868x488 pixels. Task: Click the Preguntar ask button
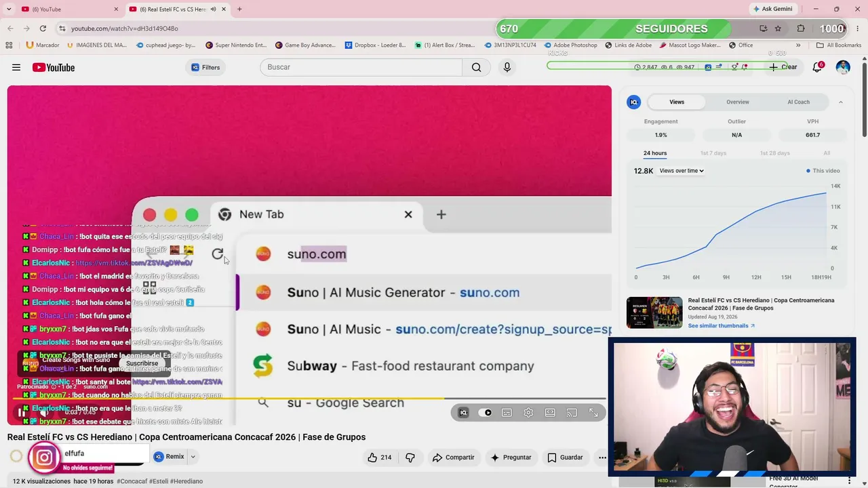tap(511, 457)
